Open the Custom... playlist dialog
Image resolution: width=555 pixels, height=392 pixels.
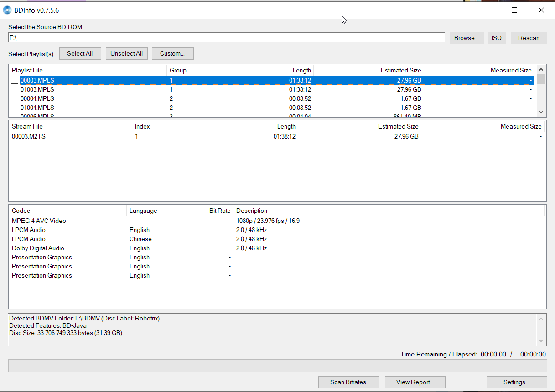(x=172, y=53)
